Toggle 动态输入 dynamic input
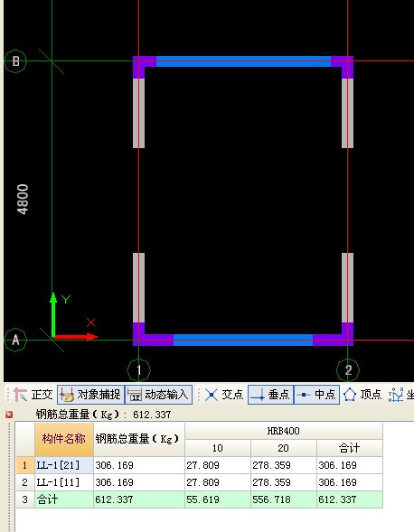This screenshot has height=532, width=414. click(x=158, y=395)
